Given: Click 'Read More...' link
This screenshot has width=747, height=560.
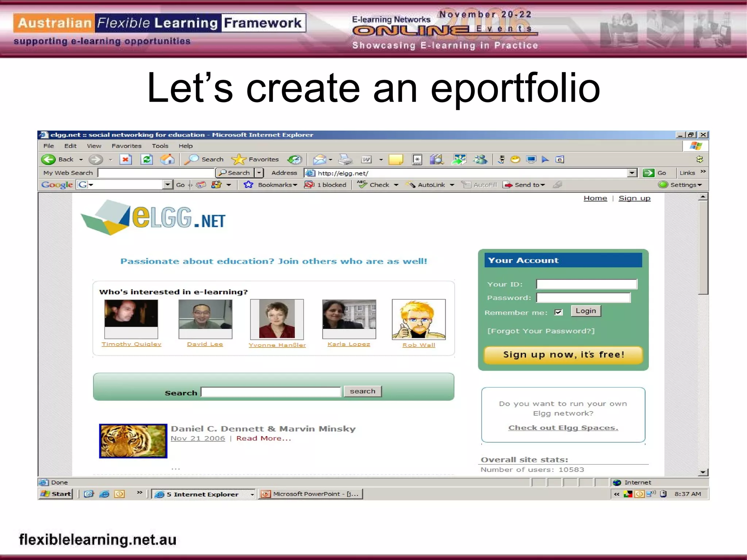Looking at the screenshot, I should (264, 439).
